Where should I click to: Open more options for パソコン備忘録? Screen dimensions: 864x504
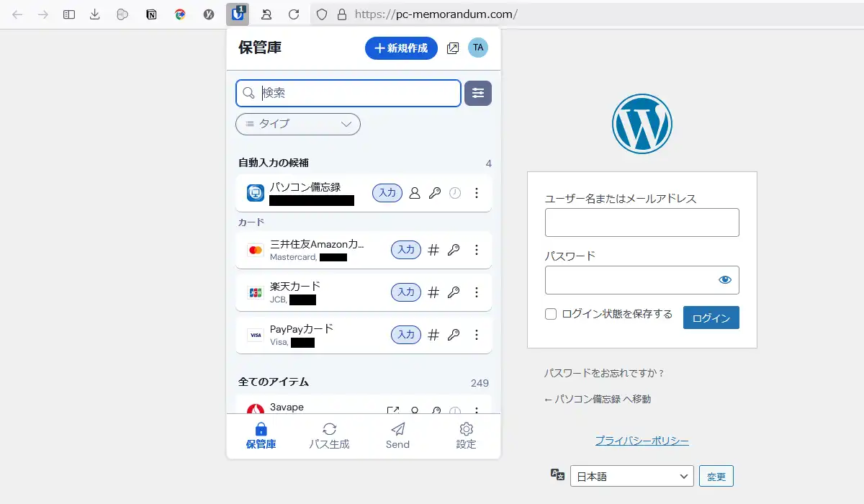(x=476, y=193)
